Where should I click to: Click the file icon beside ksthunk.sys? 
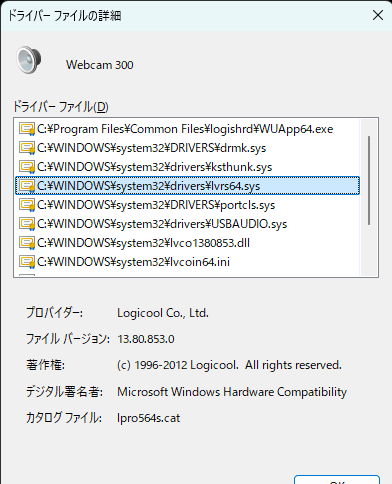(27, 167)
